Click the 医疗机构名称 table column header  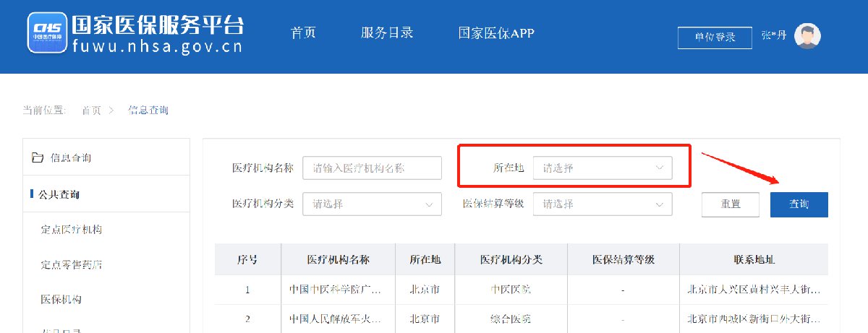pos(338,259)
